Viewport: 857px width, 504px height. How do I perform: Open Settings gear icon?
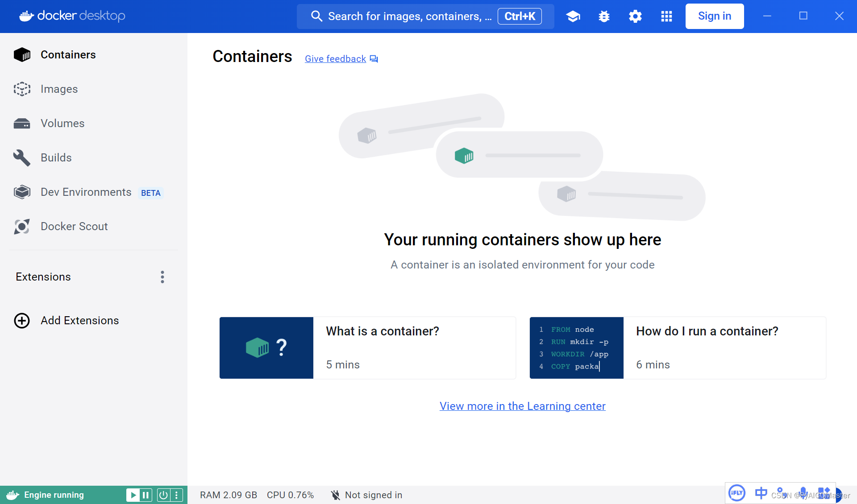635,17
